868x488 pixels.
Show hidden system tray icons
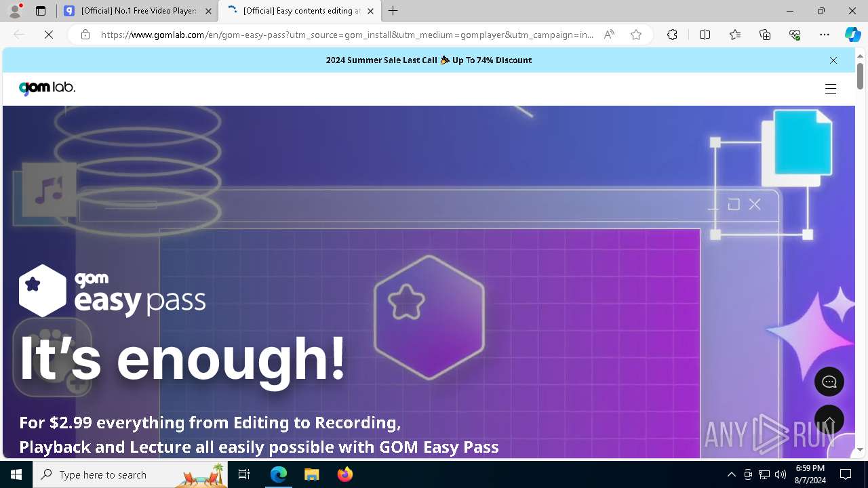point(731,474)
